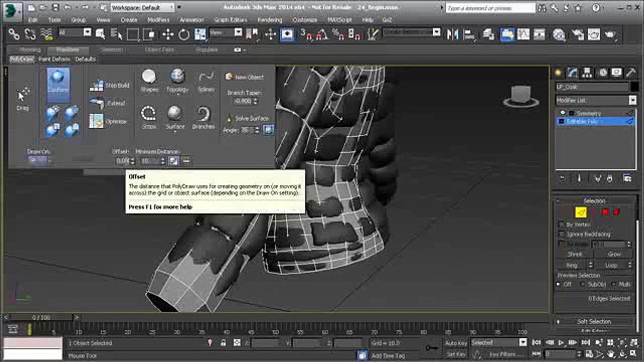Select the Off preview selection radio

click(x=558, y=284)
